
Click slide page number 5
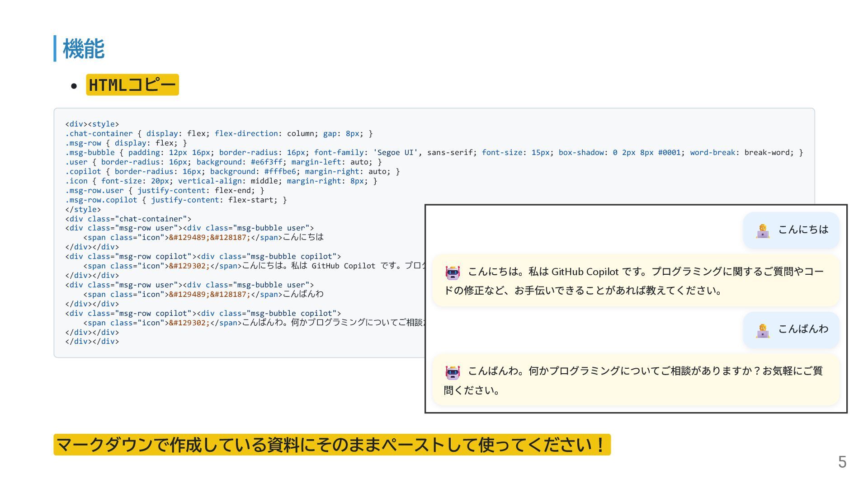tap(842, 462)
